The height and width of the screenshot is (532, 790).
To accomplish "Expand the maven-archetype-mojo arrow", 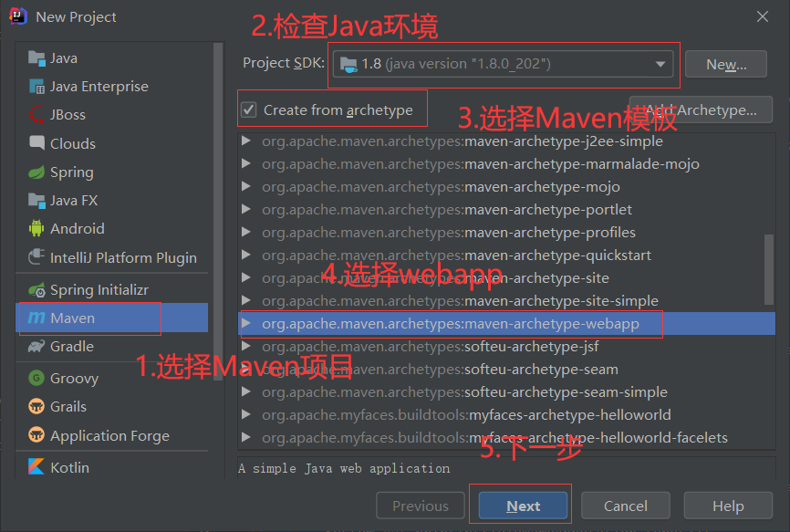I will tap(246, 186).
